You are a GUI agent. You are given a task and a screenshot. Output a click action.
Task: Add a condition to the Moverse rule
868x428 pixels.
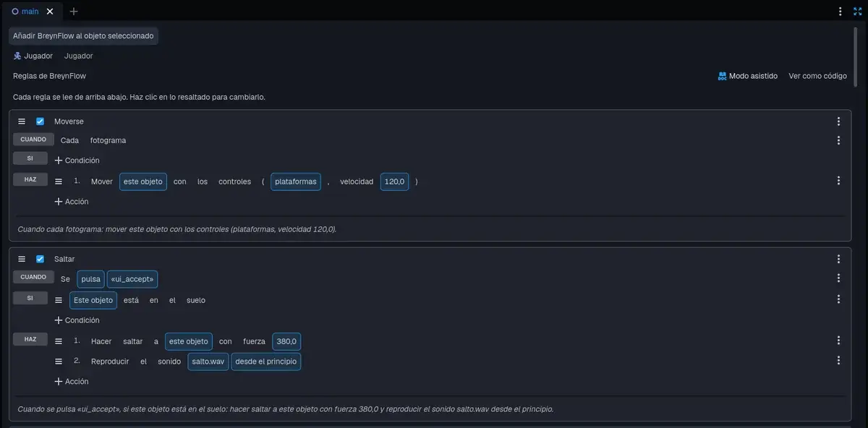[x=77, y=160]
